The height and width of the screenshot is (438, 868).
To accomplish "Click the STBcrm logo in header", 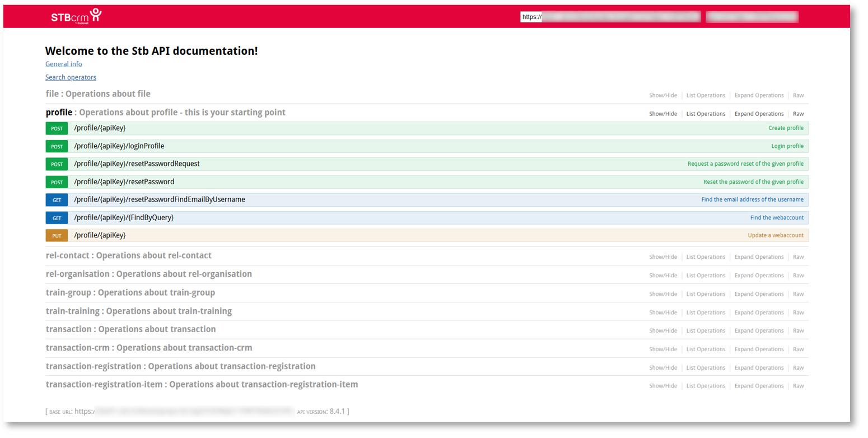I will 76,16.
